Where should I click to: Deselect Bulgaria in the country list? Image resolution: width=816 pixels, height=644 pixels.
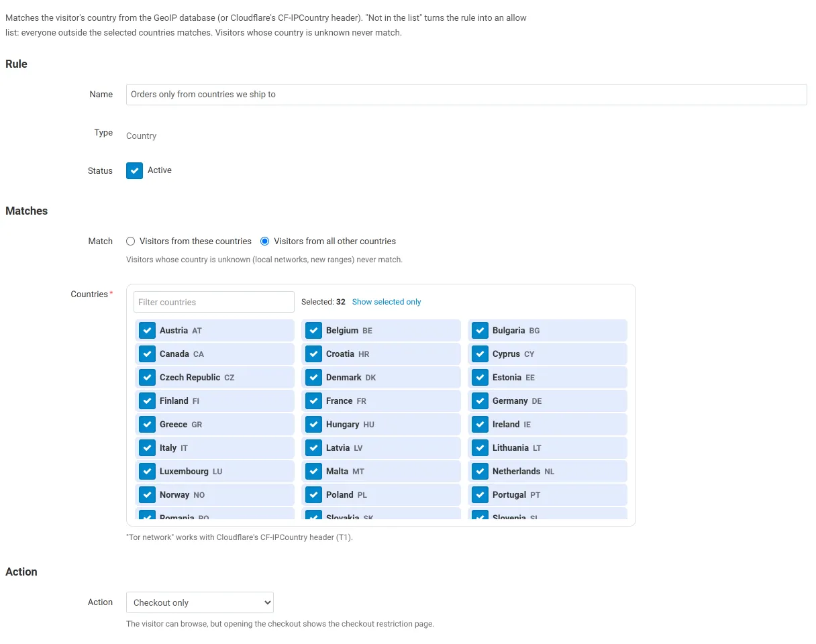tap(480, 331)
